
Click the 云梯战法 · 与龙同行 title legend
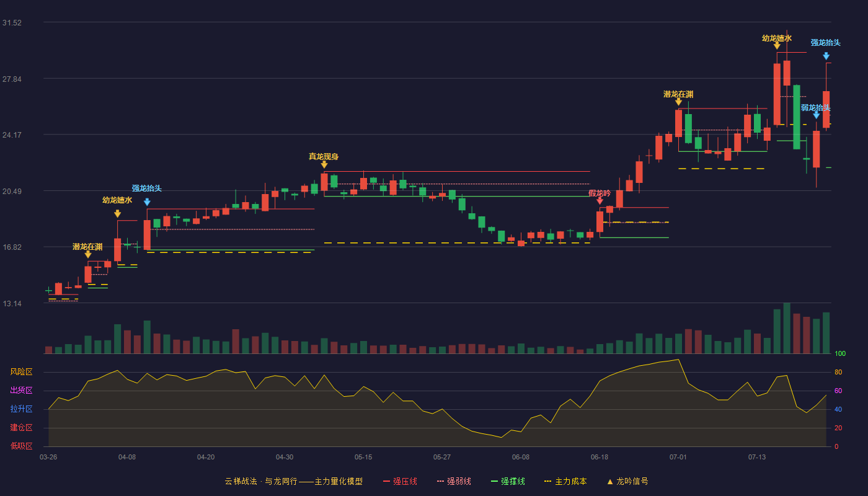point(294,481)
